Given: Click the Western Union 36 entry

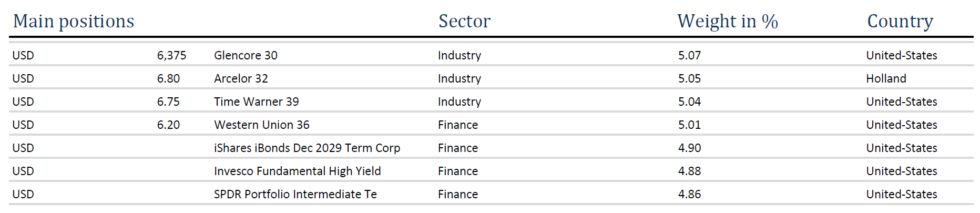Looking at the screenshot, I should point(261,125).
